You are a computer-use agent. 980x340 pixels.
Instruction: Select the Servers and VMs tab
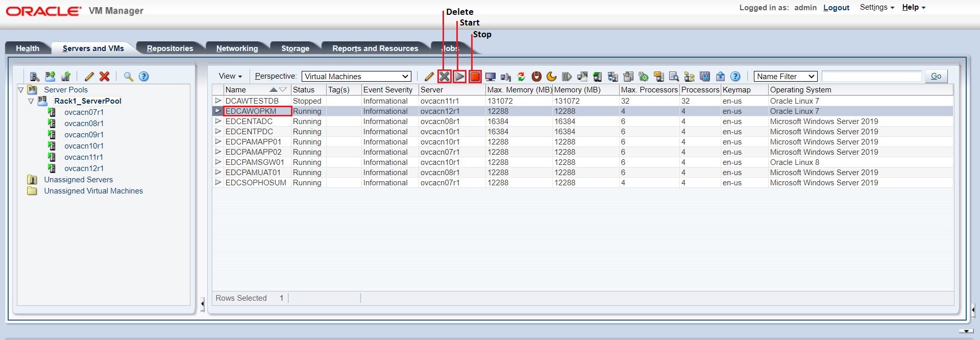(x=93, y=48)
